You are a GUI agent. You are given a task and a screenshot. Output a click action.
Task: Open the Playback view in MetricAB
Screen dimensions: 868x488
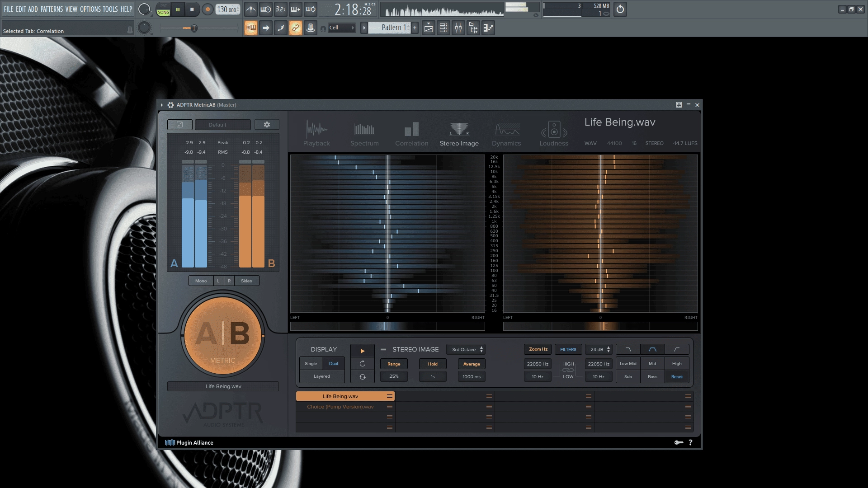click(316, 133)
